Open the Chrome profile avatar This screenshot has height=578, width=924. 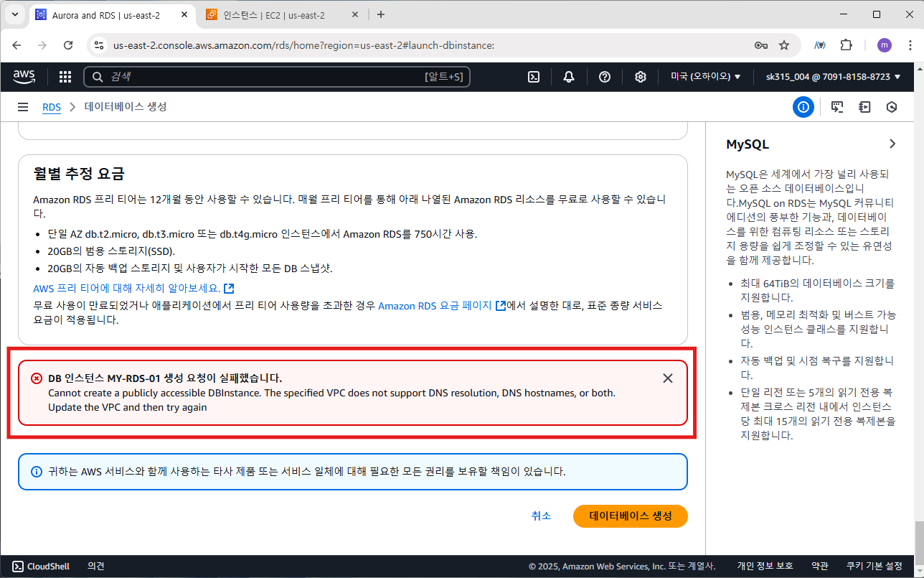pos(885,45)
